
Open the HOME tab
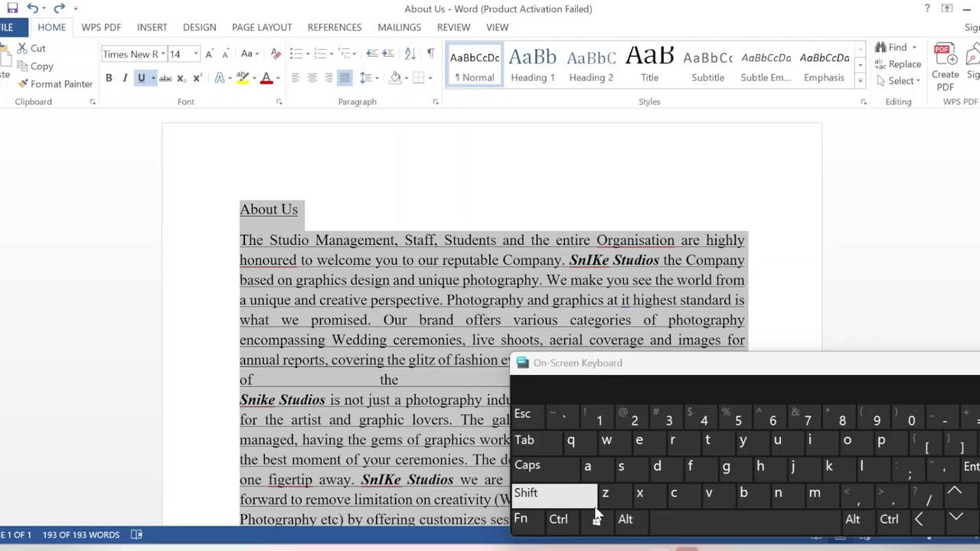(x=51, y=28)
